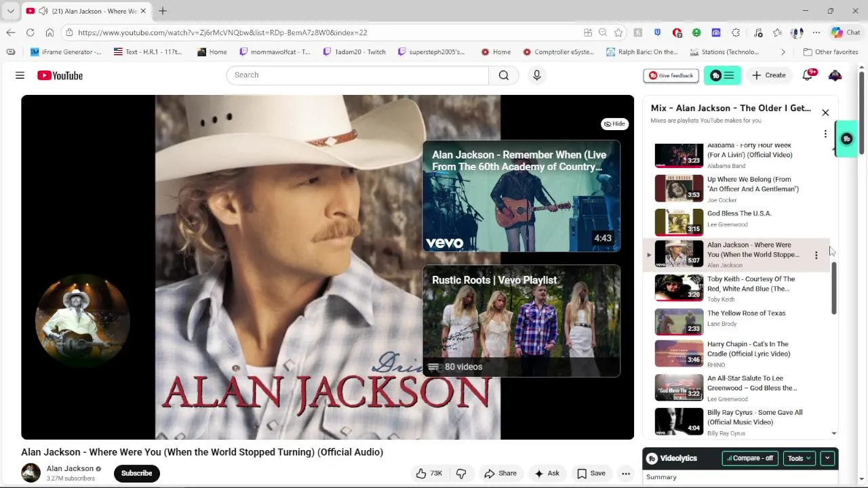The image size is (868, 488).
Task: Start voice search with microphone icon
Action: tap(536, 75)
